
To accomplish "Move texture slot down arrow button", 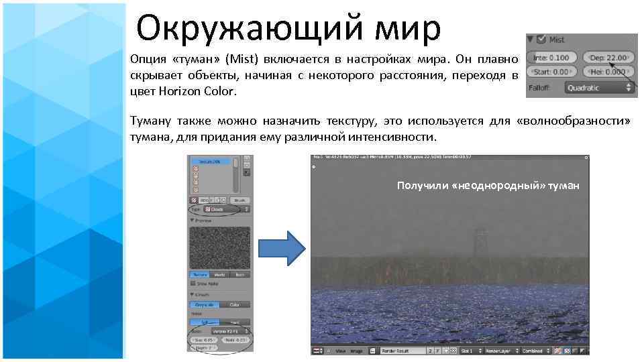I will [246, 165].
